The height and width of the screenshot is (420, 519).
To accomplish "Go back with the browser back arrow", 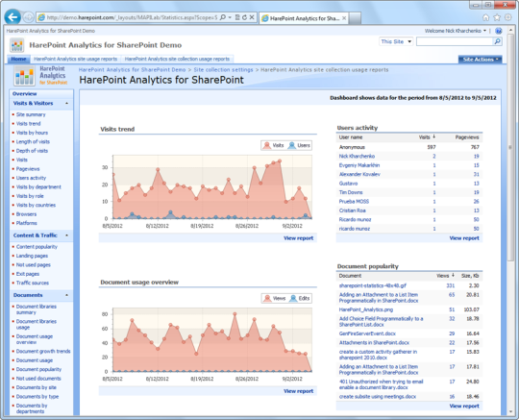I will pos(12,17).
